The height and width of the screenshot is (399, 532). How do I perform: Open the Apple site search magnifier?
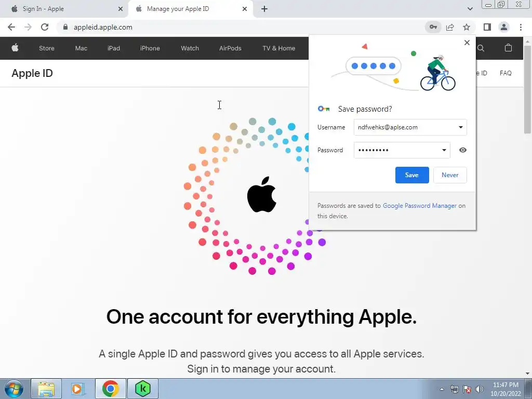coord(481,48)
